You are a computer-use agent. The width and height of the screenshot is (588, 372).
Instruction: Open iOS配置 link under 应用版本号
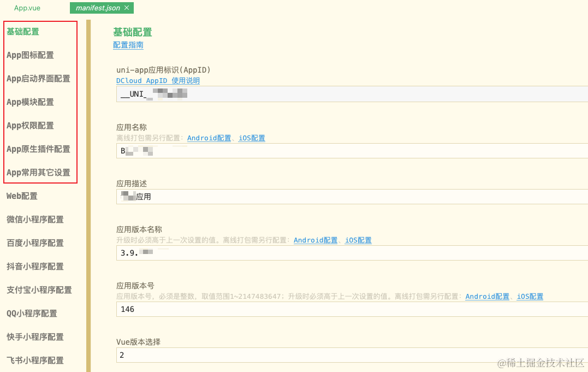click(530, 297)
